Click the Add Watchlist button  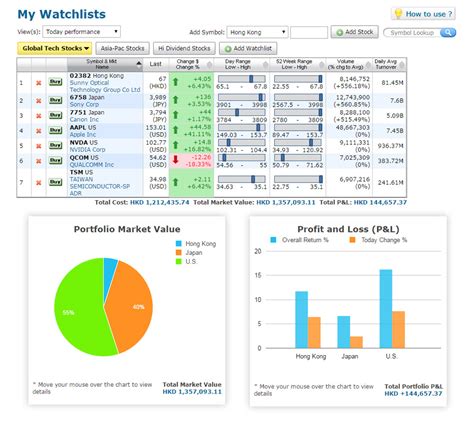click(x=248, y=48)
